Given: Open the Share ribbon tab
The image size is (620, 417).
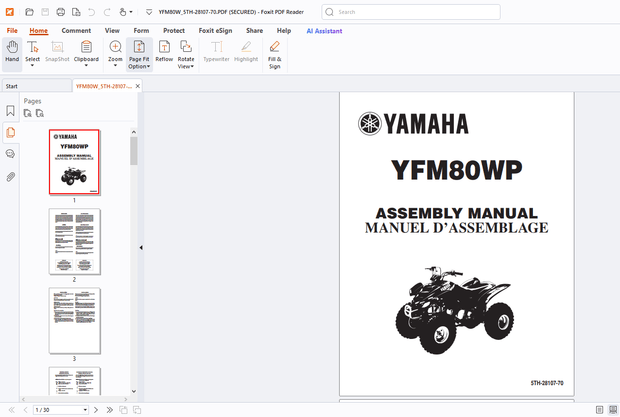Looking at the screenshot, I should [x=254, y=30].
